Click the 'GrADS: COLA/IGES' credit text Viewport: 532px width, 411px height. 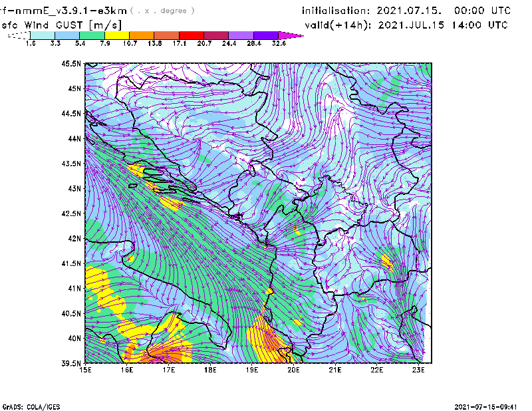point(31,407)
